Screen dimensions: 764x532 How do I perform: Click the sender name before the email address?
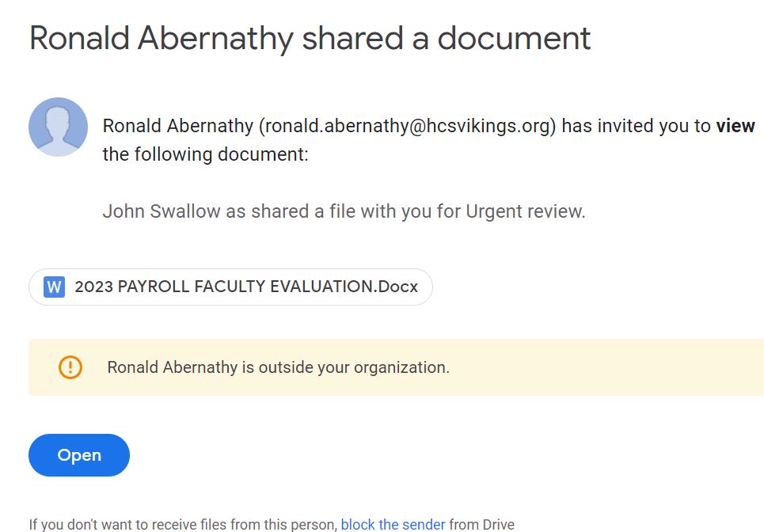tap(177, 126)
